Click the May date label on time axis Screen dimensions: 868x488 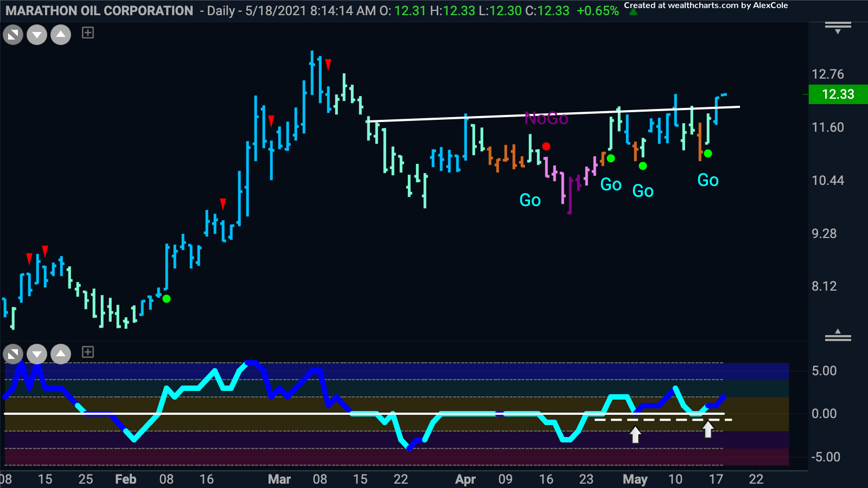click(x=635, y=479)
